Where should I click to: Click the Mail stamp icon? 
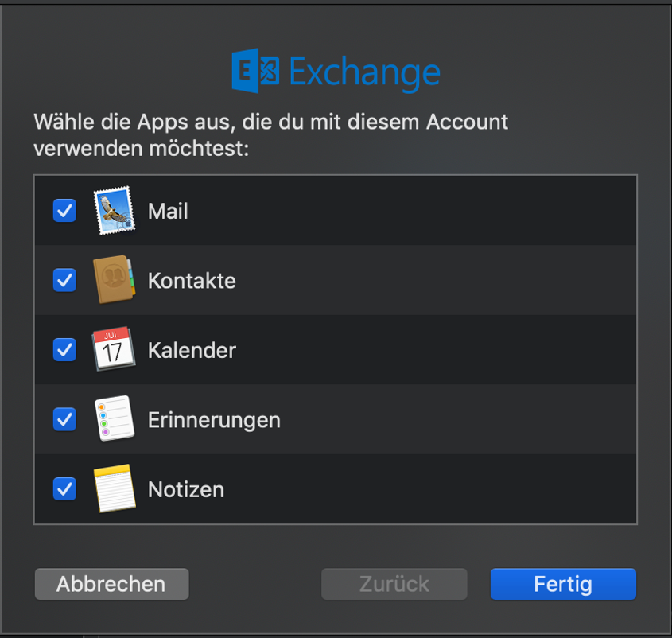114,211
